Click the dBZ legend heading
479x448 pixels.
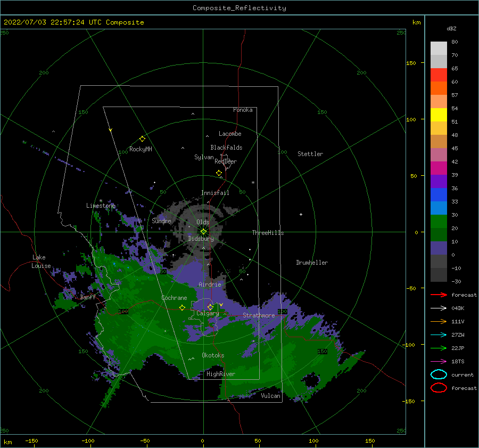point(451,28)
